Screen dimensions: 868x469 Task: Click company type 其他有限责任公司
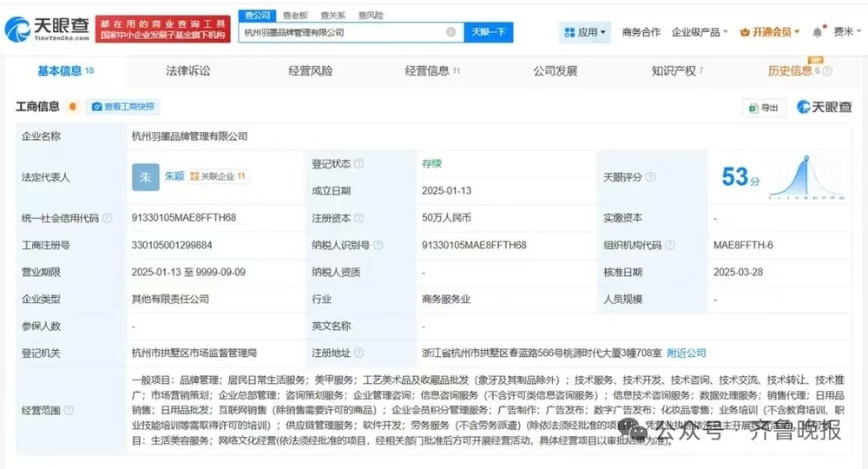click(170, 299)
